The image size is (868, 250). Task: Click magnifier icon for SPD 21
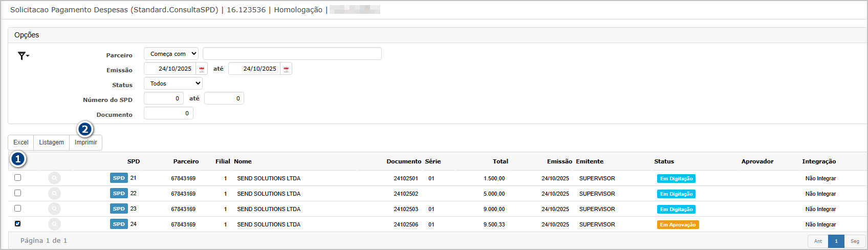pos(54,178)
